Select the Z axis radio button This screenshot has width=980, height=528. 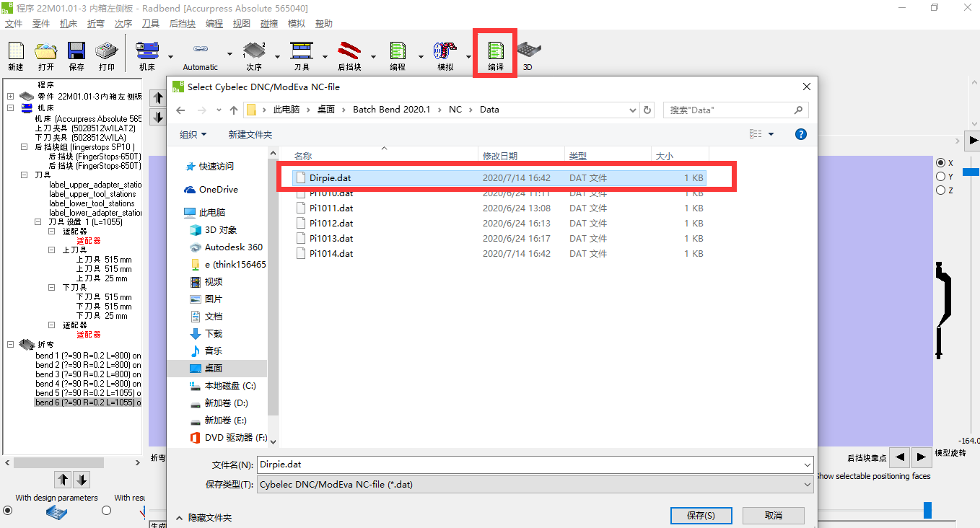click(x=940, y=190)
